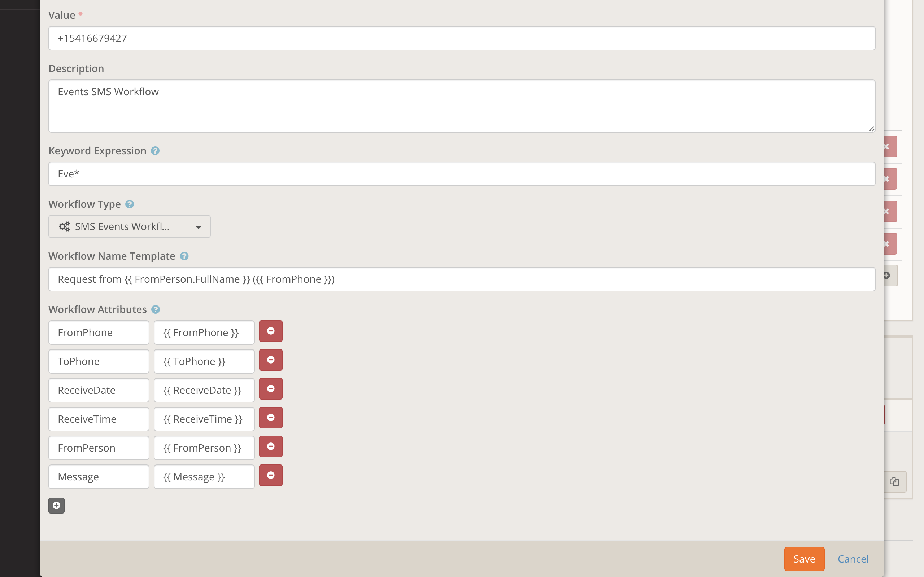Remove the FromPhone workflow attribute row
The image size is (924, 577).
pyautogui.click(x=271, y=331)
